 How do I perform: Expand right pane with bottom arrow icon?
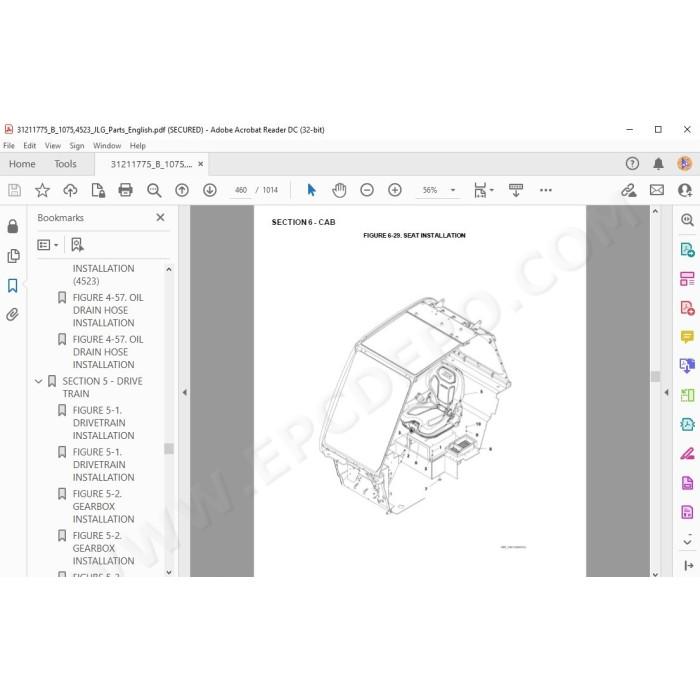[688, 566]
